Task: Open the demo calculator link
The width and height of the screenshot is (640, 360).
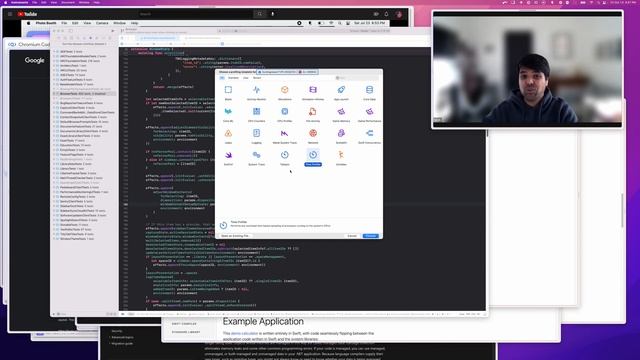Action: [244, 333]
